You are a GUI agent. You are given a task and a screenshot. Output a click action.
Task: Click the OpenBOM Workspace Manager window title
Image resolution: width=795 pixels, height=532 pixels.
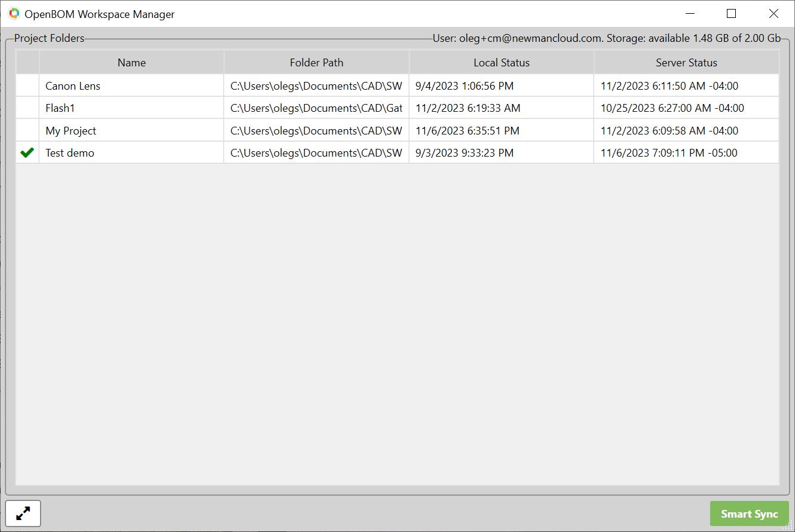coord(100,14)
